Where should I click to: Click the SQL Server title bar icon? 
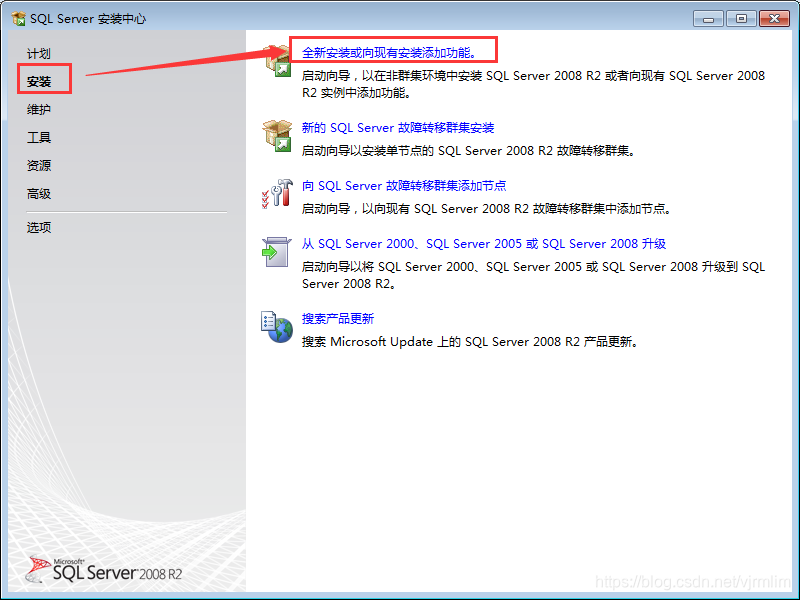click(x=18, y=19)
